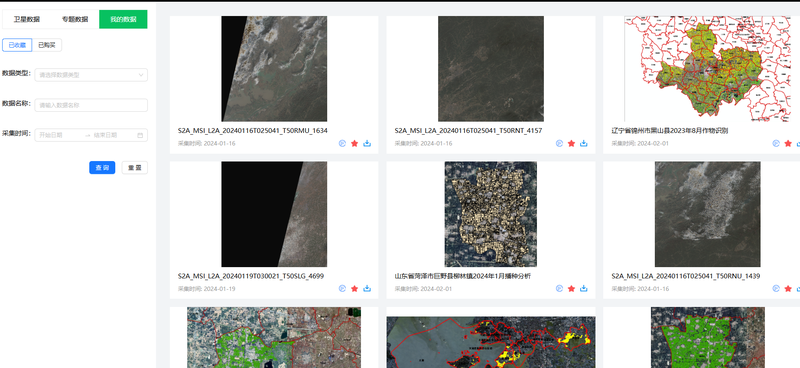Image resolution: width=800 pixels, height=368 pixels.
Task: Click the calendar icon in 采集时间 field
Action: pyautogui.click(x=140, y=135)
